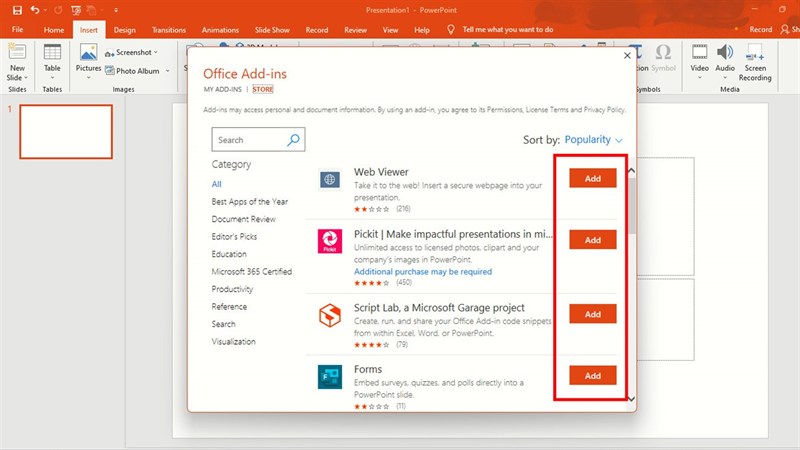Select slide 1 thumbnail
The width and height of the screenshot is (800, 450).
tap(66, 132)
